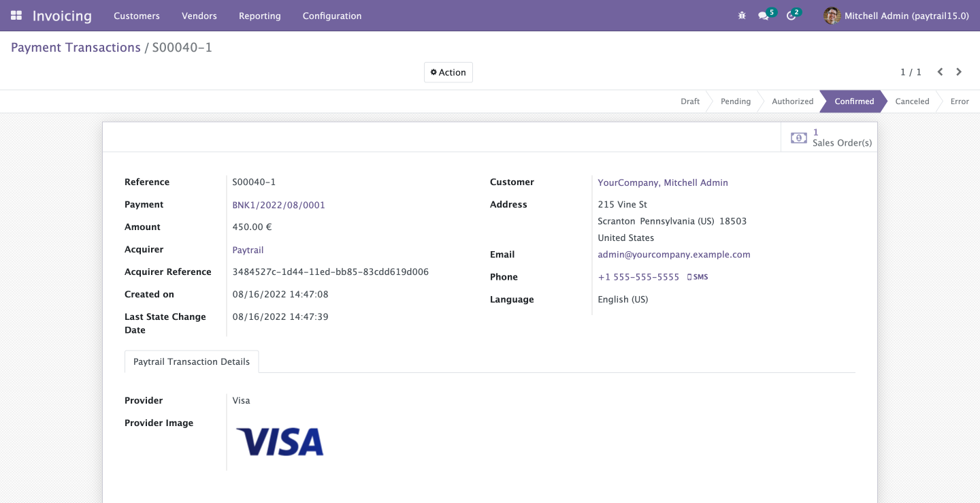Image resolution: width=980 pixels, height=503 pixels.
Task: Click the Authorized status stage
Action: point(792,101)
